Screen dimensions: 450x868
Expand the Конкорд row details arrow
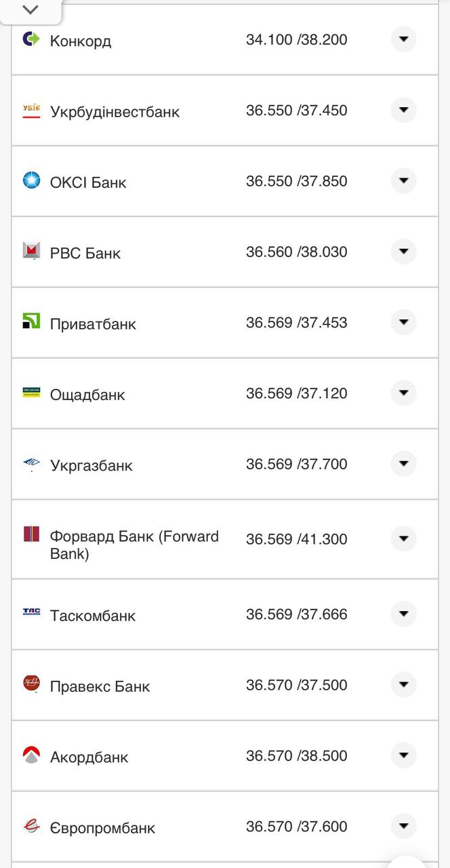pos(403,39)
